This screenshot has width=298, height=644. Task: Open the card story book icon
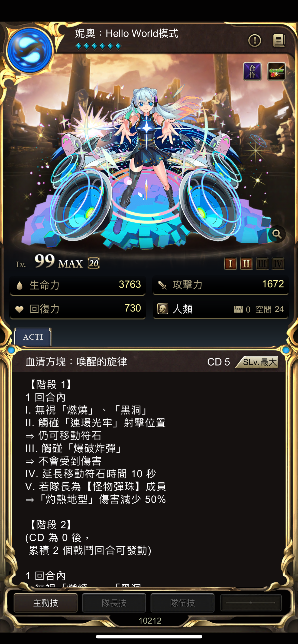point(279,41)
